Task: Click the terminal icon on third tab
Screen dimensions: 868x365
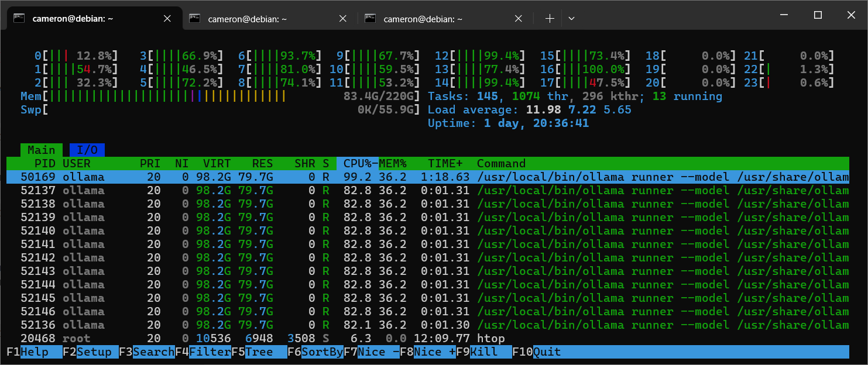Action: click(370, 19)
